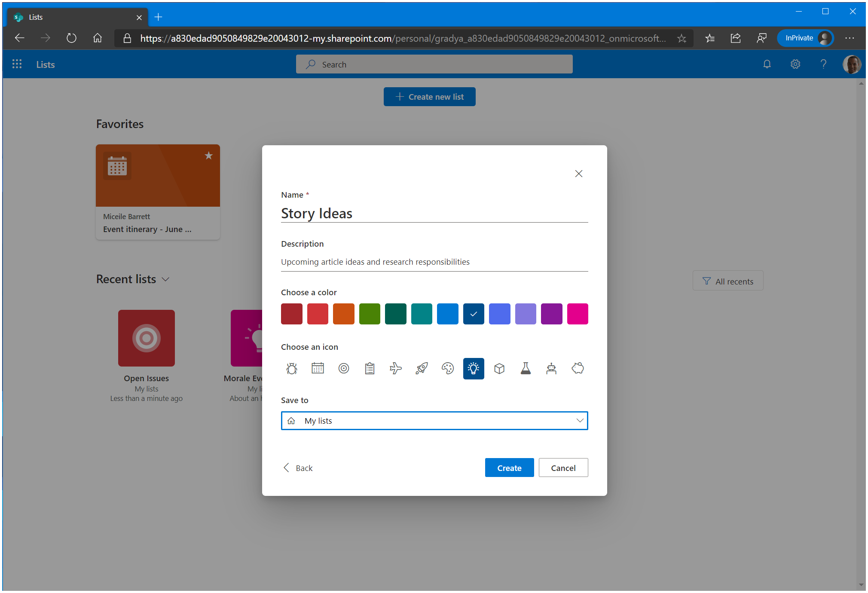Click the Create button

[x=509, y=468]
